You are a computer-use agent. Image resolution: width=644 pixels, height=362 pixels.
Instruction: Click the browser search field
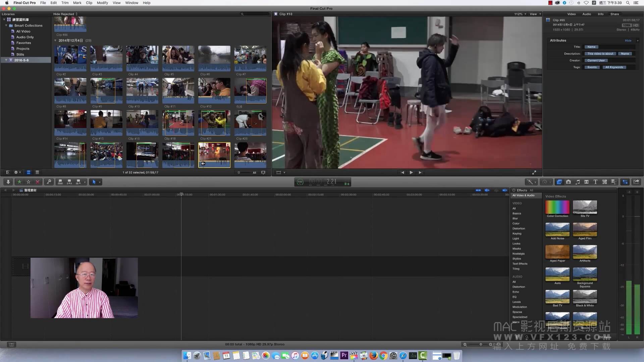click(x=255, y=14)
